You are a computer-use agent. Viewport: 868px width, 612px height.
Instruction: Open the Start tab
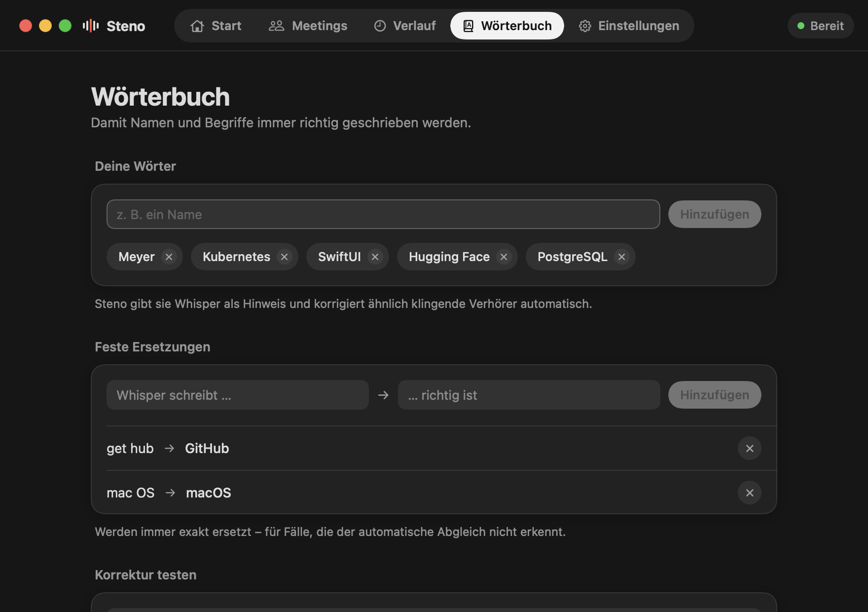(216, 26)
